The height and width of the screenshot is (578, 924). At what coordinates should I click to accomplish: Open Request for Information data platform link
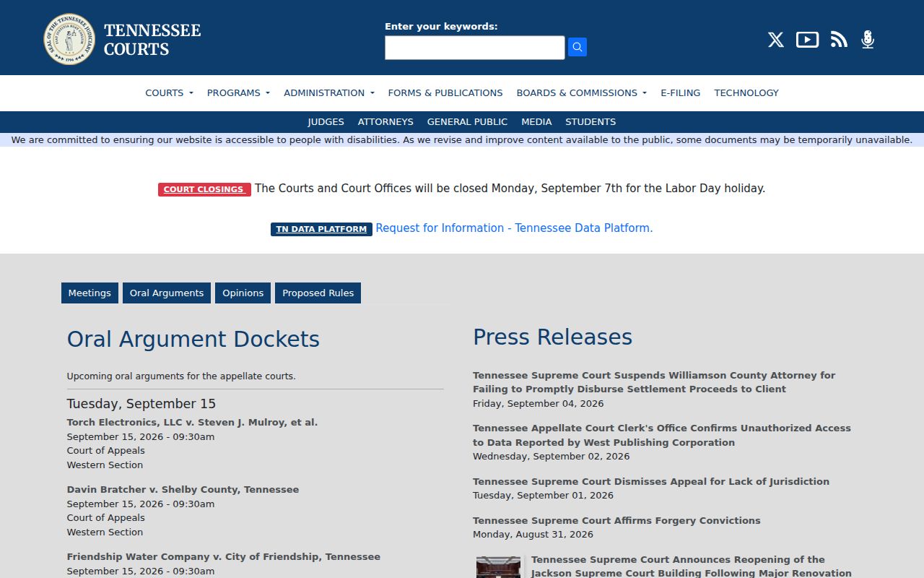(x=514, y=228)
